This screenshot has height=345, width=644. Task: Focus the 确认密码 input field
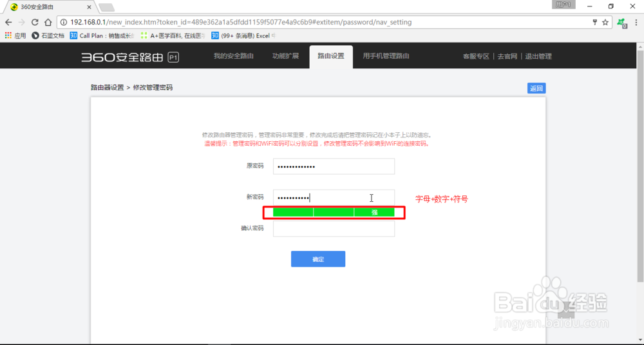[x=334, y=229]
